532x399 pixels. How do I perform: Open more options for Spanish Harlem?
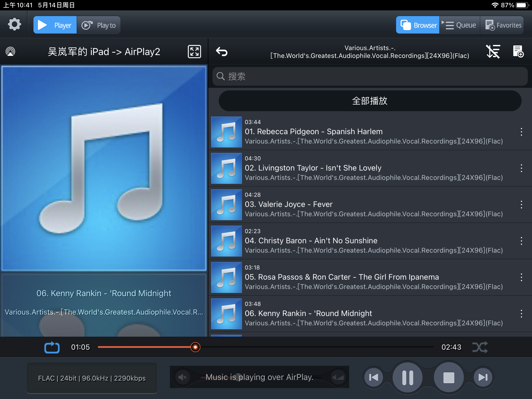click(x=521, y=132)
